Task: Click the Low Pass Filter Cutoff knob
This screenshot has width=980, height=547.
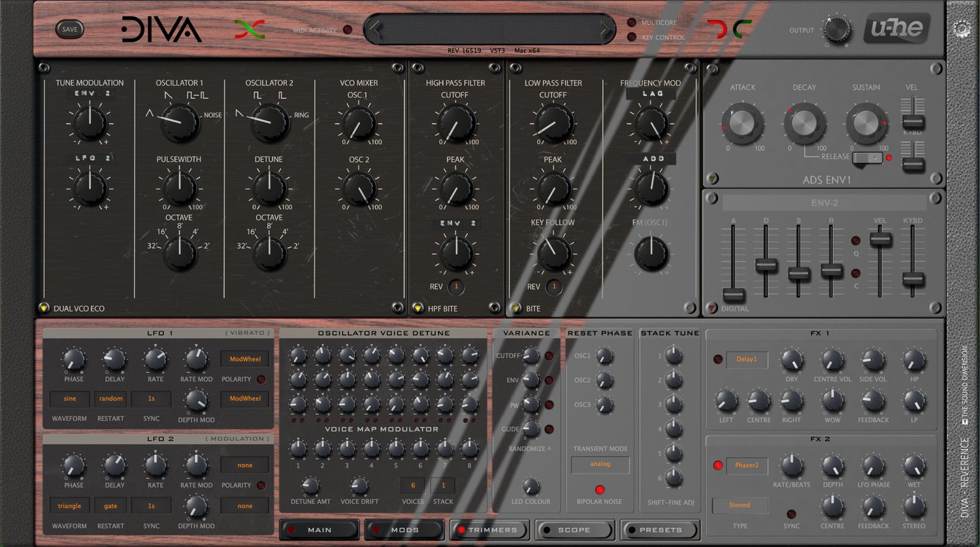Action: click(553, 123)
